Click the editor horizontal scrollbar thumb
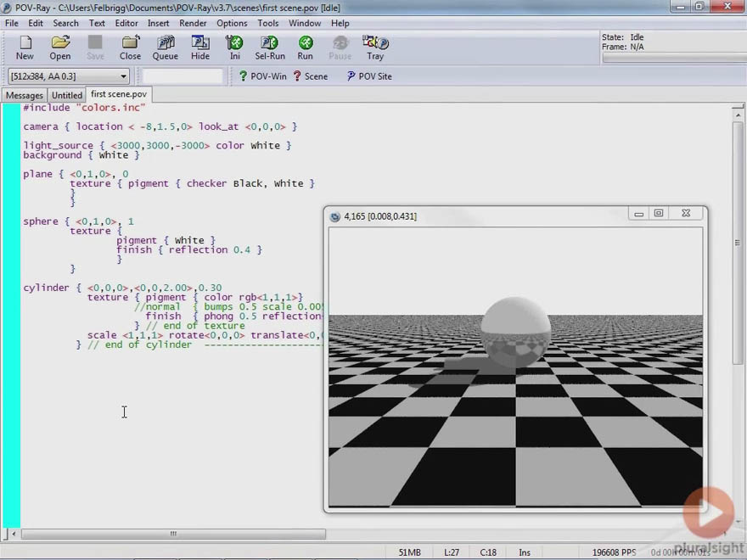This screenshot has width=747, height=560. click(173, 534)
